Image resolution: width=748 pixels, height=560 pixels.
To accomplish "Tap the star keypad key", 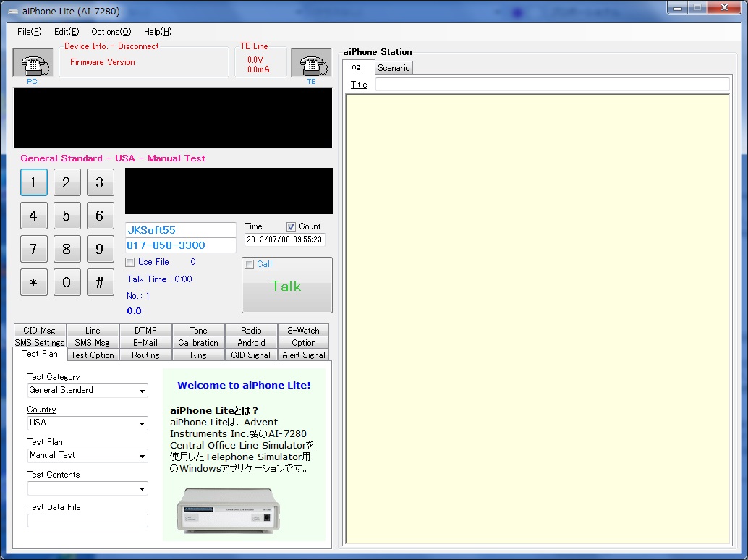I will pos(34,282).
